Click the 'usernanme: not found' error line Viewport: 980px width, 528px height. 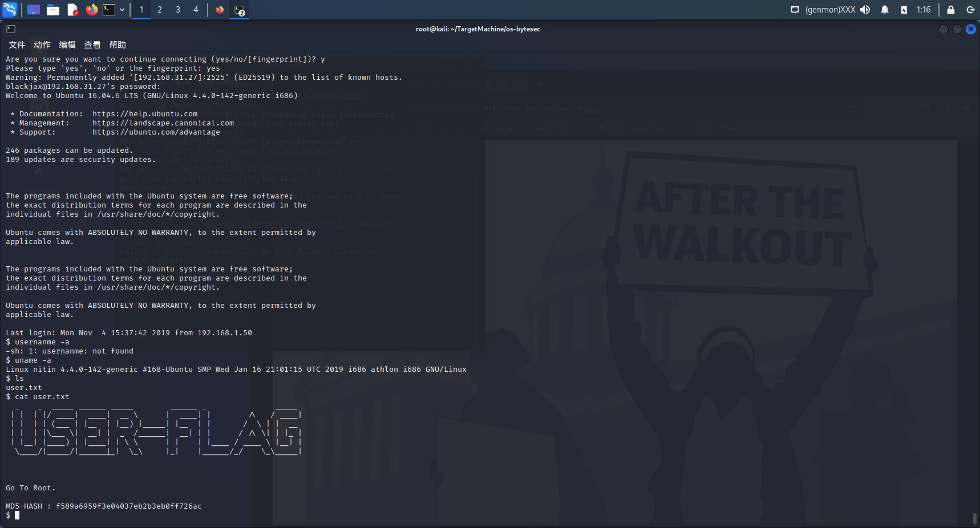pyautogui.click(x=70, y=351)
